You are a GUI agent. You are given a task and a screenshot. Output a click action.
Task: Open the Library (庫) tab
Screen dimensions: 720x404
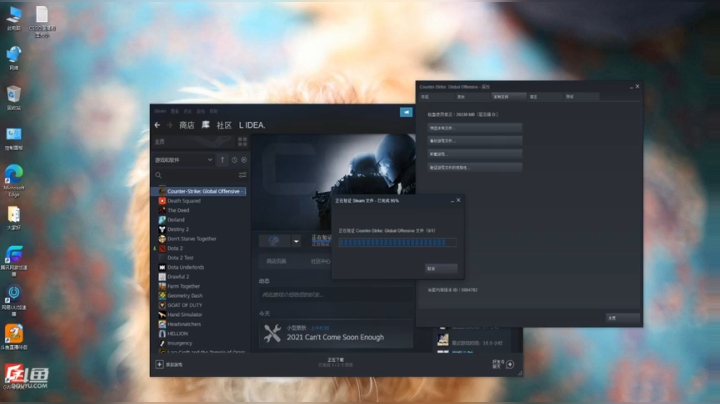(x=206, y=125)
